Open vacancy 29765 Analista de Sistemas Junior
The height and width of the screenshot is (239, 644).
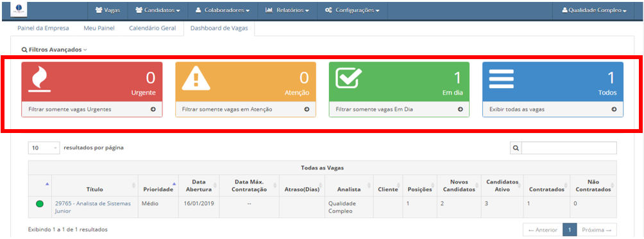click(x=92, y=207)
